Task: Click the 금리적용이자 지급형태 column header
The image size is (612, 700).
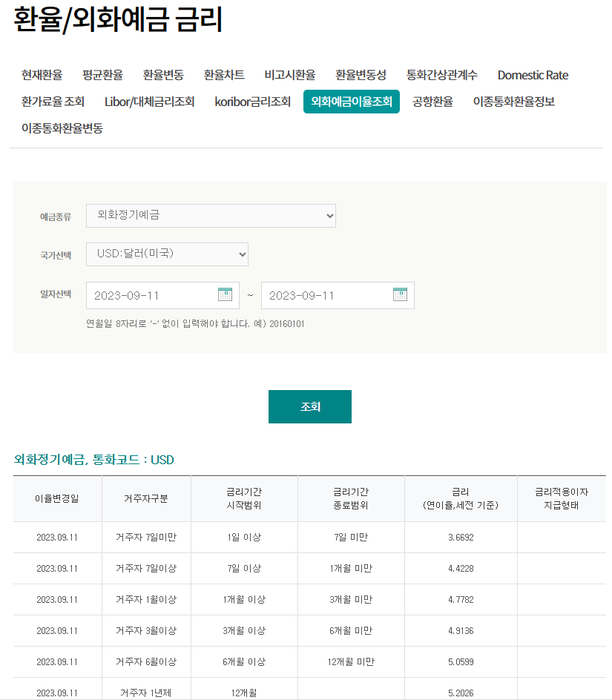Action: (562, 498)
